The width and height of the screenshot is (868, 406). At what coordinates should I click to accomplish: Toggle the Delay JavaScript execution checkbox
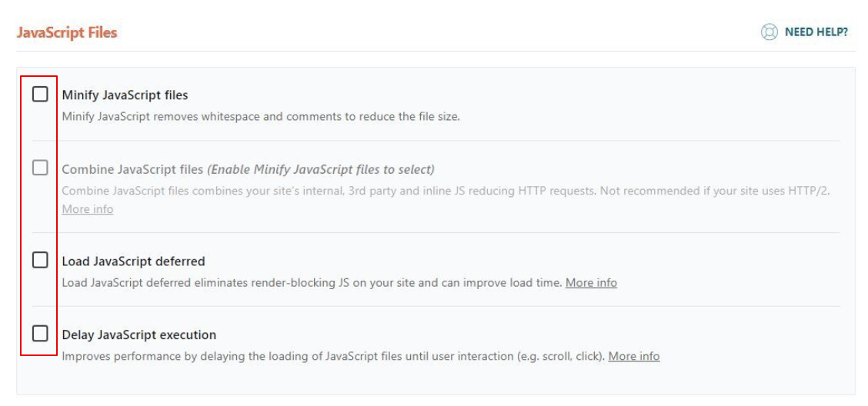pyautogui.click(x=40, y=334)
